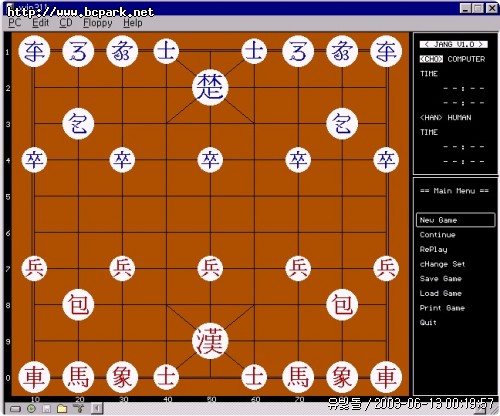Choose Continue in the Main Menu

pos(437,235)
